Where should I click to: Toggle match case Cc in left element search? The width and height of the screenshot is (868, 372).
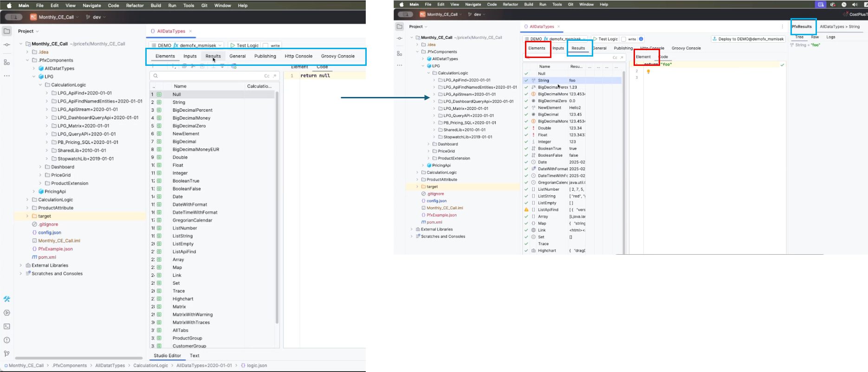(266, 76)
